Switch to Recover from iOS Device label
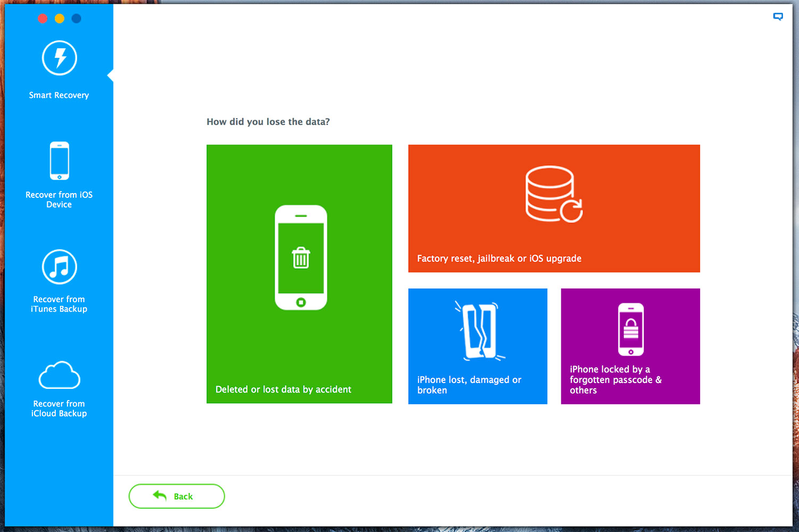This screenshot has width=799, height=532. 59,199
